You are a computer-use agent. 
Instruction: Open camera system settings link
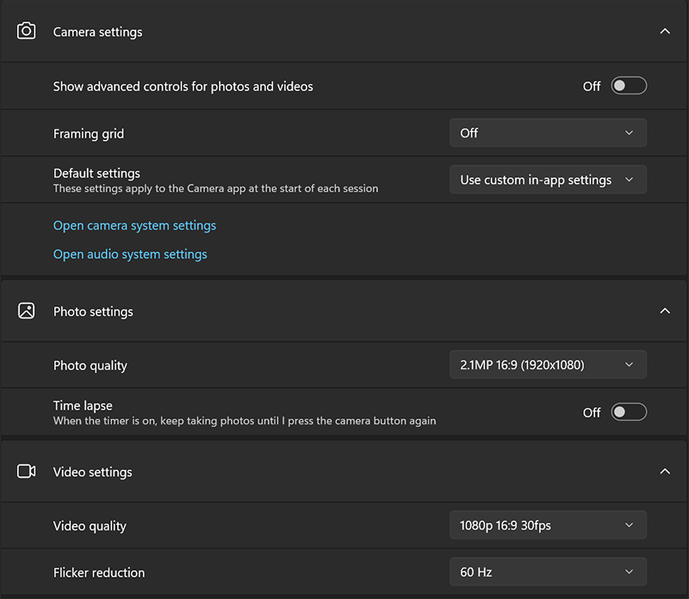134,225
